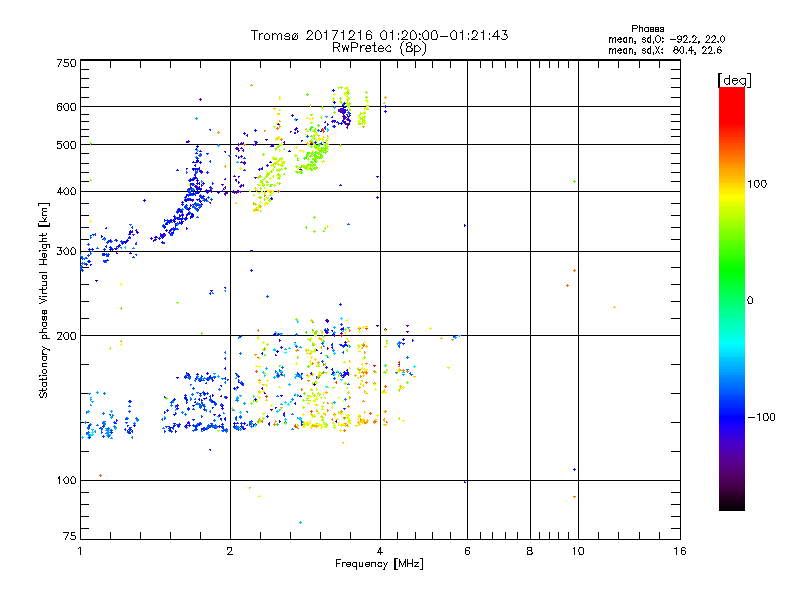The width and height of the screenshot is (800, 600).
Task: Click the x-axis label '6'
Action: 467,551
